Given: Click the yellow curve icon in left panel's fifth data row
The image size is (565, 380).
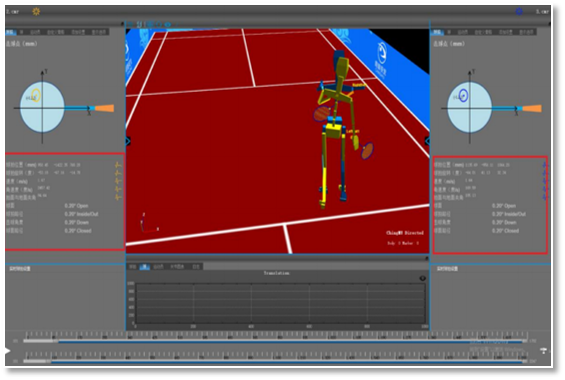Looking at the screenshot, I should point(118,197).
